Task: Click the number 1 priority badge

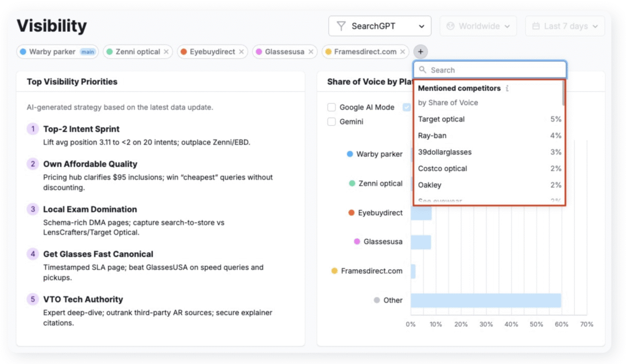Action: [33, 129]
